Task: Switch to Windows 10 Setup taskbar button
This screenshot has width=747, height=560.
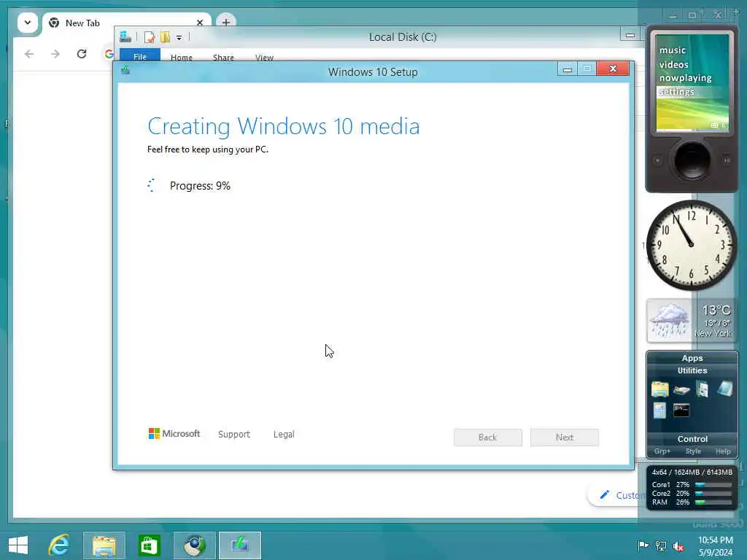Action: pyautogui.click(x=239, y=545)
